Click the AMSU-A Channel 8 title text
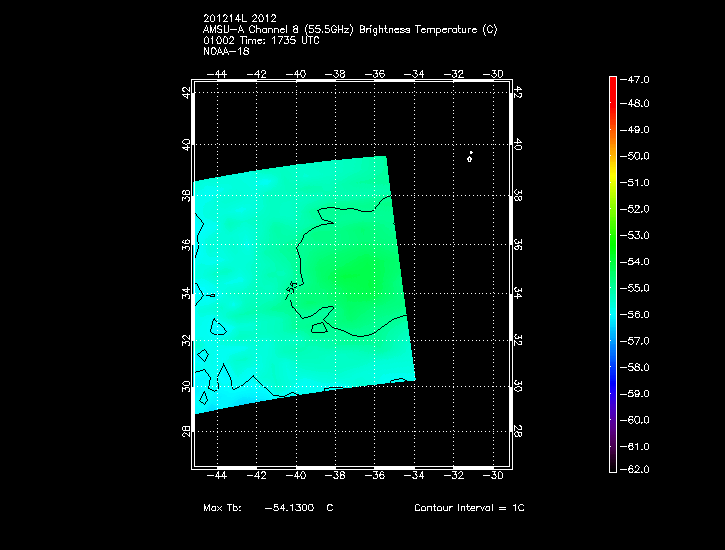The image size is (725, 550). 349,29
